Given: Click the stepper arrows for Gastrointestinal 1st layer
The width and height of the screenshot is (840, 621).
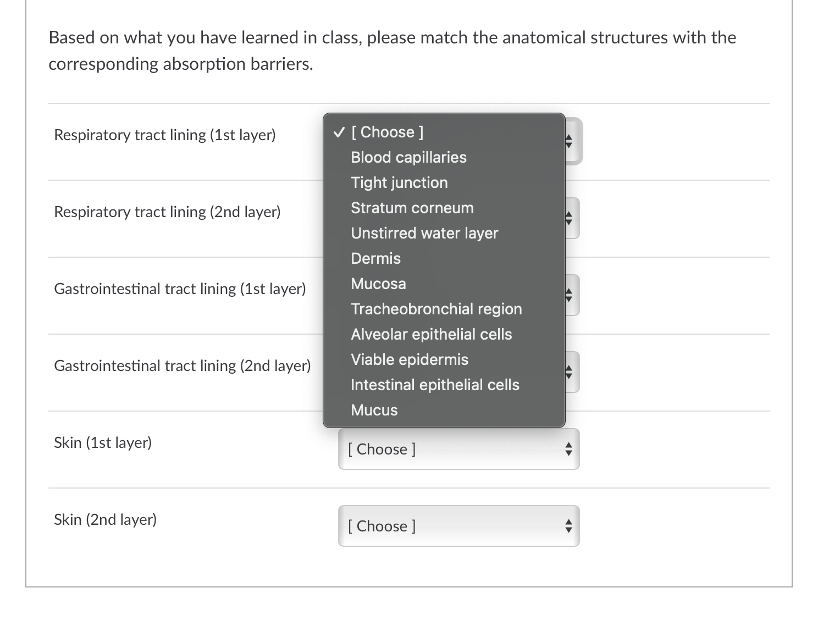Looking at the screenshot, I should click(570, 295).
